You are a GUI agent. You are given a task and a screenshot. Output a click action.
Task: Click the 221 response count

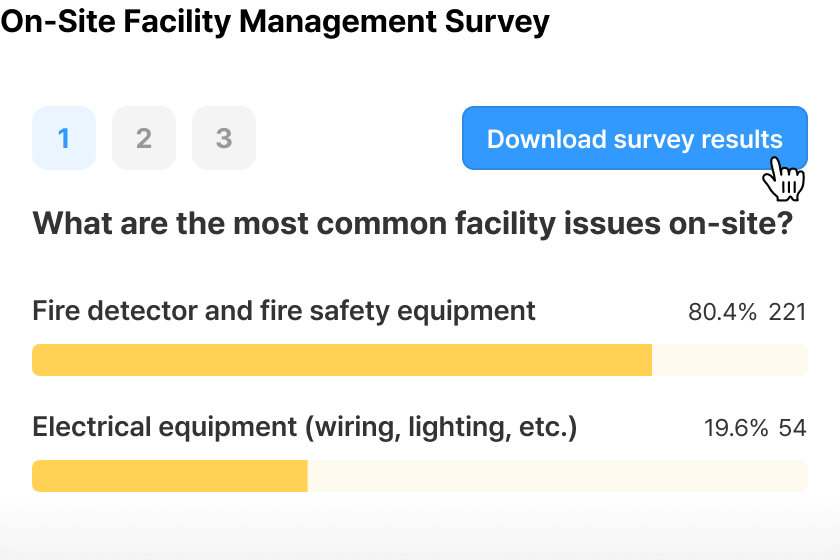[788, 312]
